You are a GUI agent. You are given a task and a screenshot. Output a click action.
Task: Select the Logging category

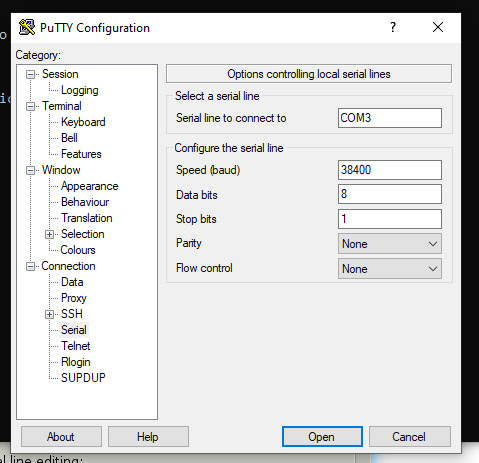(x=79, y=90)
